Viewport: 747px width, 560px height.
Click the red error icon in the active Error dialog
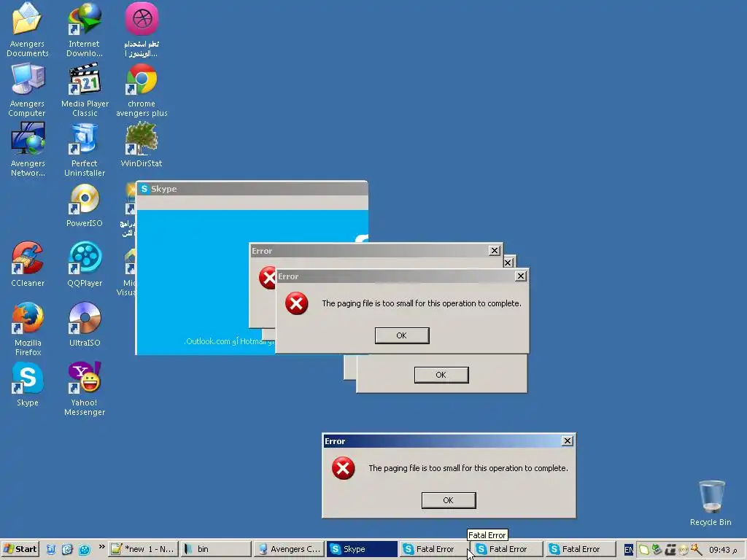(343, 468)
